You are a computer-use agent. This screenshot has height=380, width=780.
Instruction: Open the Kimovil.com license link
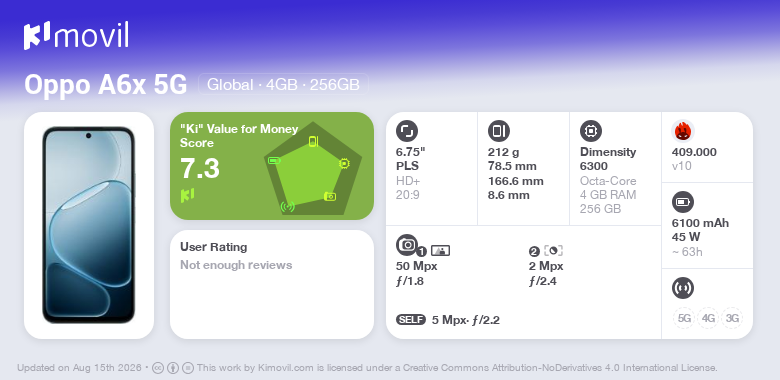[286, 368]
